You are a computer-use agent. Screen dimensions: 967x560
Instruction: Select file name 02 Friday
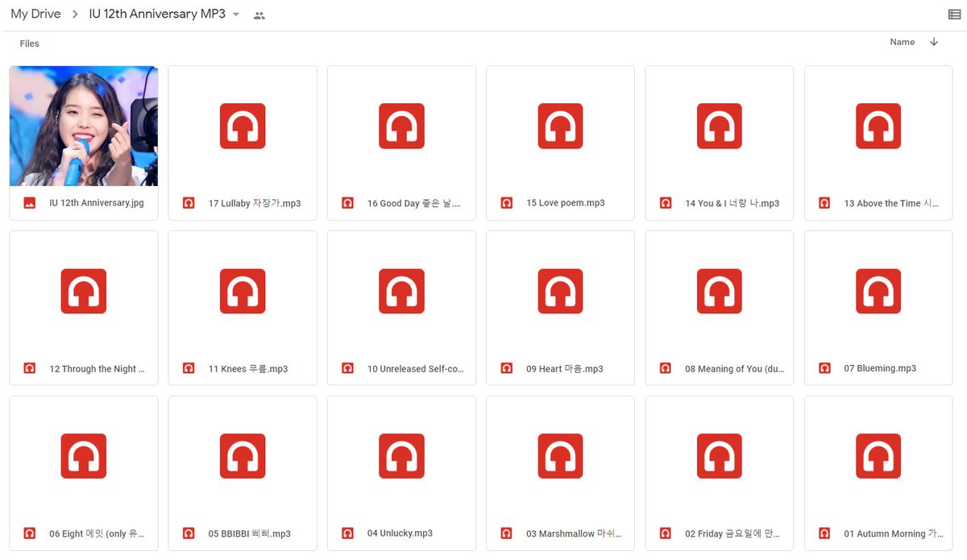point(733,533)
